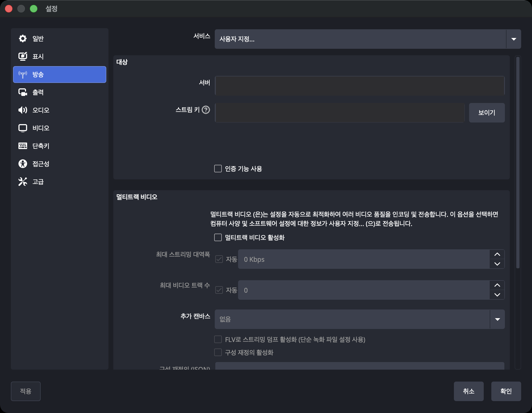Toggle 자동 checkbox for 최대 스트리밍 대역폭
Screen dimensions: 532x413
pos(219,259)
